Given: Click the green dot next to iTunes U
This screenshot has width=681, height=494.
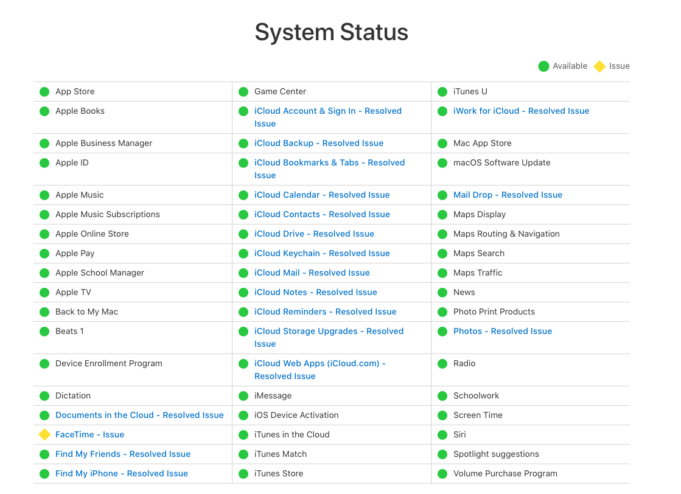Looking at the screenshot, I should pos(442,92).
